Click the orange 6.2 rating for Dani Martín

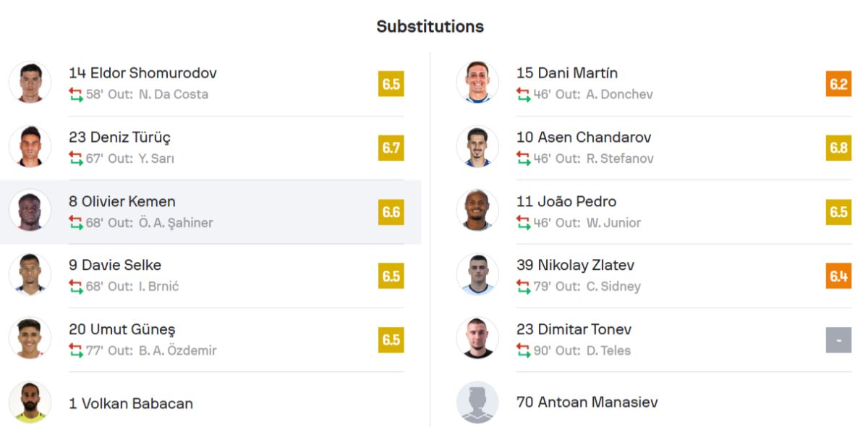tap(839, 84)
